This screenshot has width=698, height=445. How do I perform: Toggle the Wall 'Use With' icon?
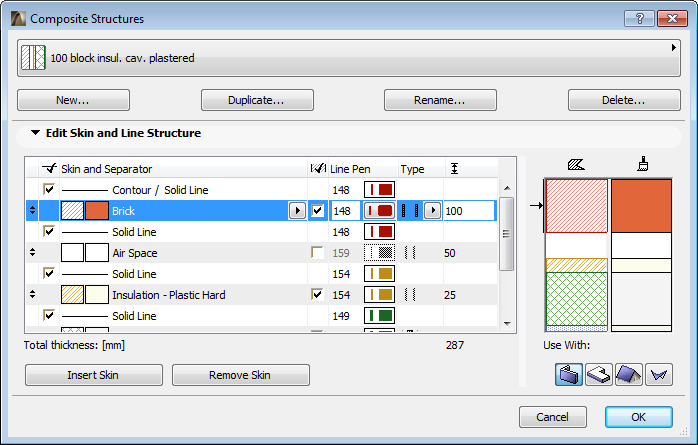click(568, 375)
